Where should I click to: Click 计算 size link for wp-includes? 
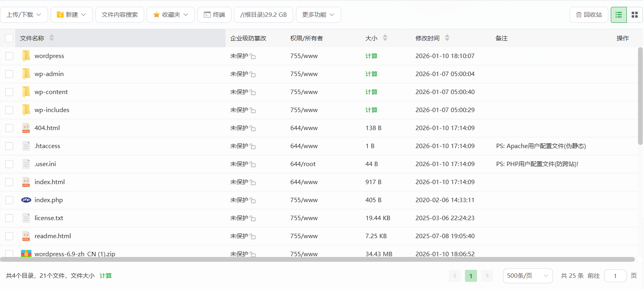[x=371, y=110]
